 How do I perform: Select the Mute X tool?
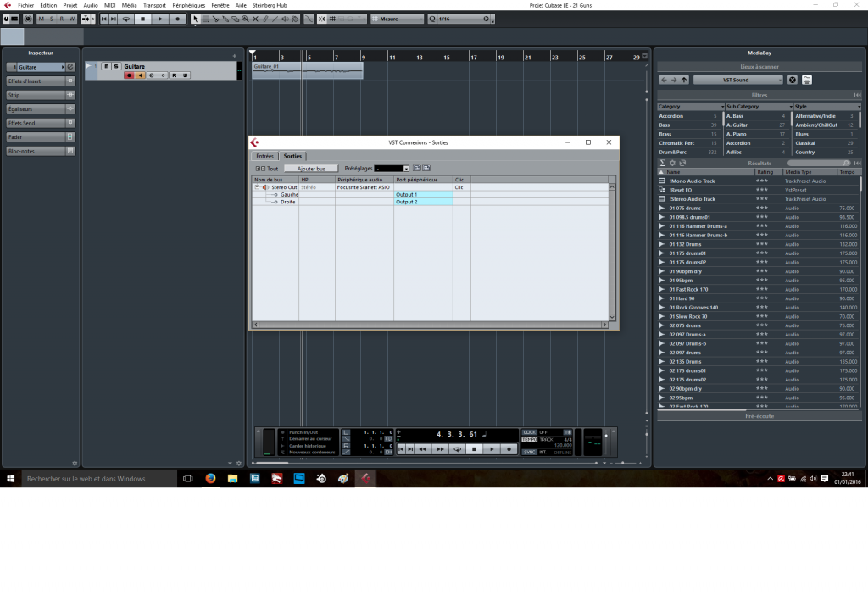[x=255, y=19]
